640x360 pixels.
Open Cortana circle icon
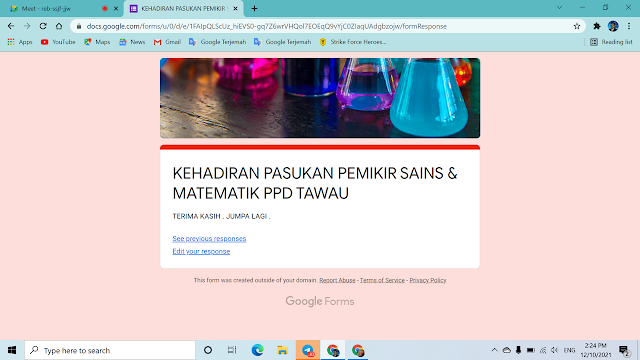tap(208, 350)
